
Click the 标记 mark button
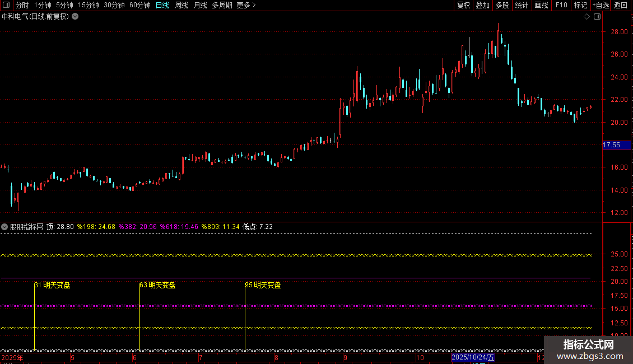coord(580,5)
